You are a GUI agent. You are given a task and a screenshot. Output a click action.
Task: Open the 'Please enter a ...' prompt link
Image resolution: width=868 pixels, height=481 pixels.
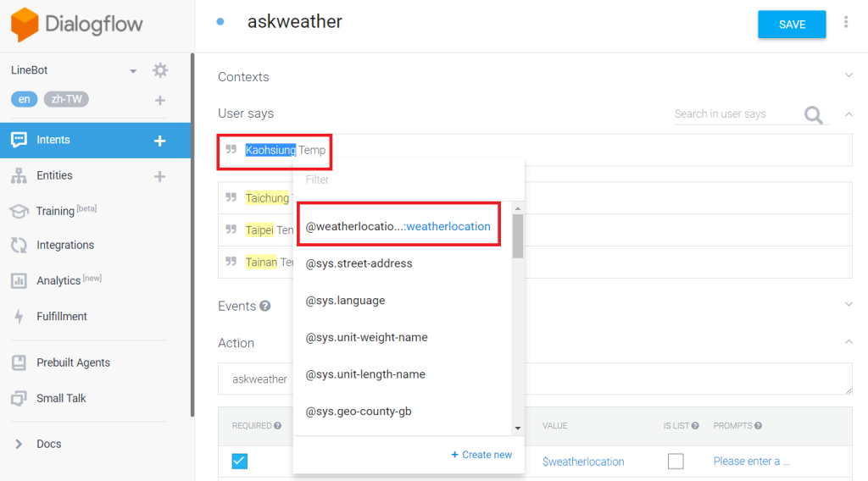pos(751,461)
